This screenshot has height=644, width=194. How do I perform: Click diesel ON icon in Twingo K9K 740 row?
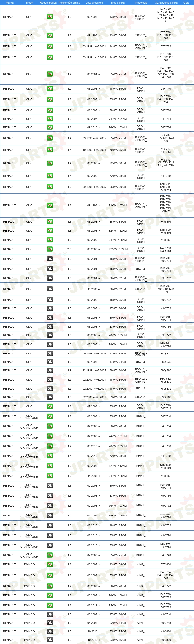(50, 614)
